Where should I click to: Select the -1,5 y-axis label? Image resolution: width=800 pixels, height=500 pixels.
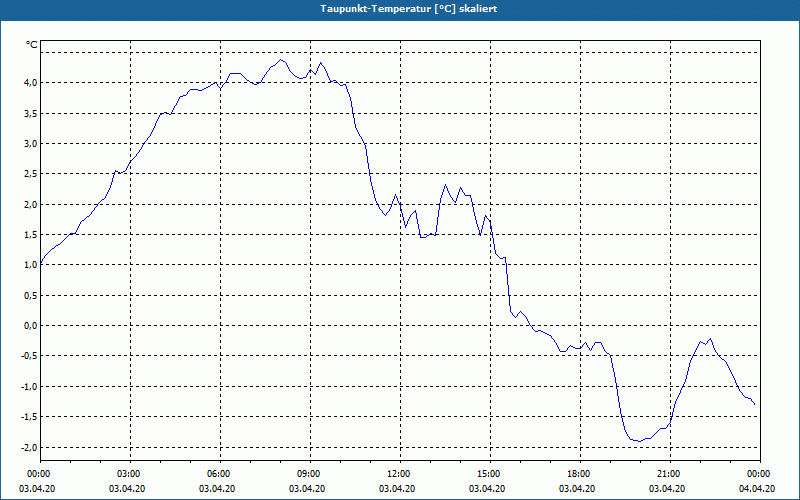29,417
